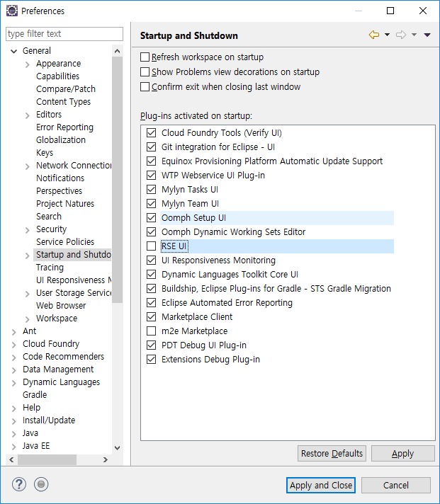Viewport: 440px width, 504px height.
Task: Enable Confirm exit when closing last window
Action: (145, 87)
